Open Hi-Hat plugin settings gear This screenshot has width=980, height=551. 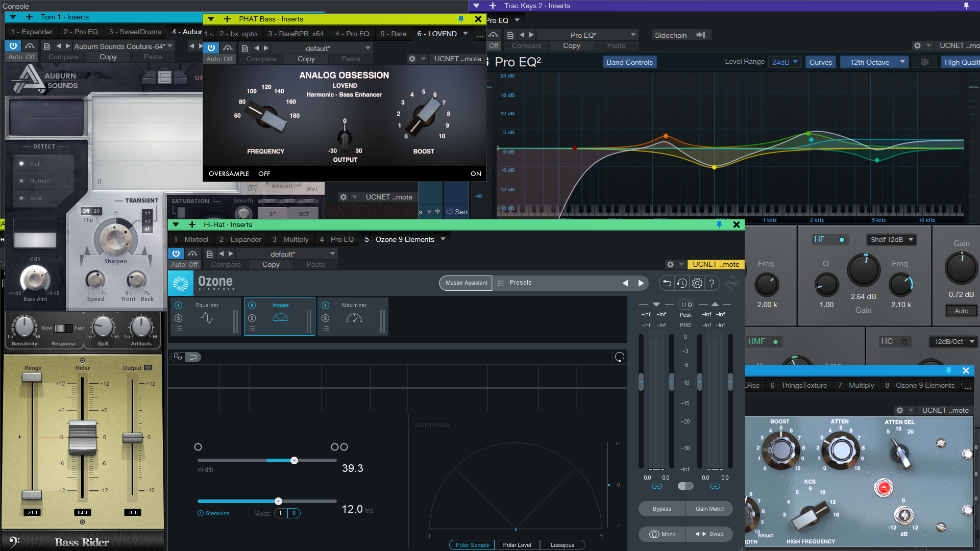click(x=670, y=264)
